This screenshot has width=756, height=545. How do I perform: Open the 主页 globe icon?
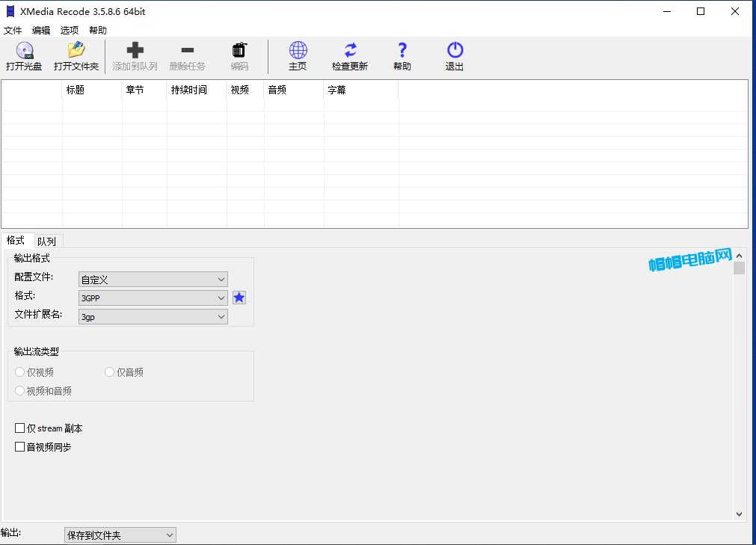coord(298,51)
